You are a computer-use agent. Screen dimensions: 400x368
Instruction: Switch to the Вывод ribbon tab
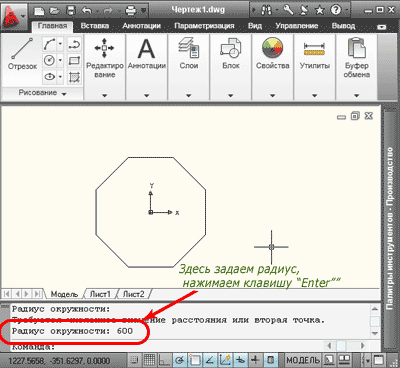(343, 26)
